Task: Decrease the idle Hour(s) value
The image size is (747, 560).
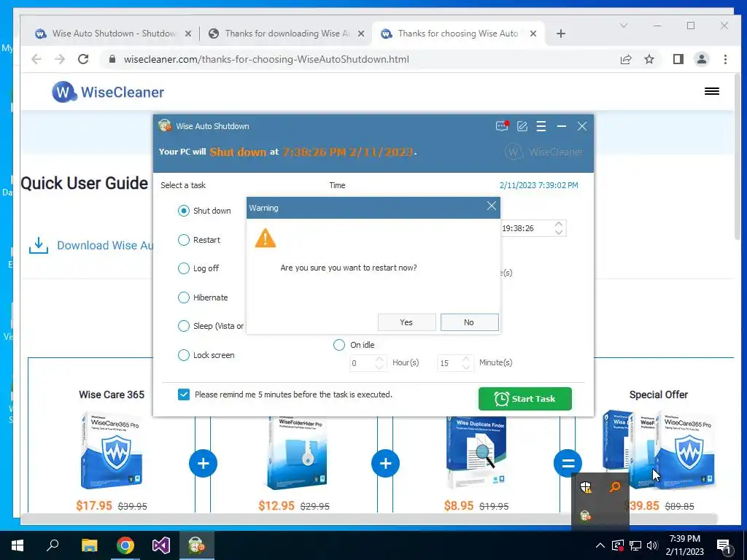Action: point(379,367)
